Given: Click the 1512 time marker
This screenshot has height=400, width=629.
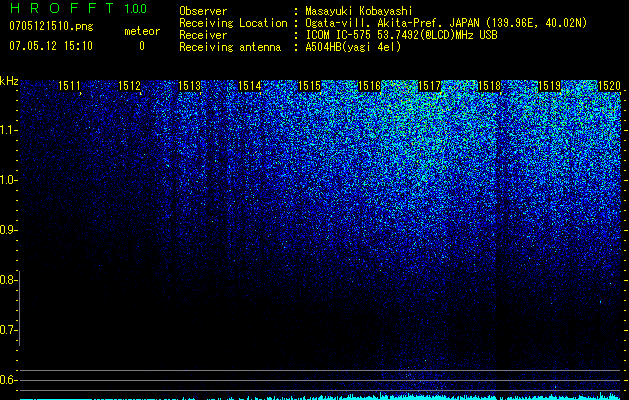Looking at the screenshot, I should [x=130, y=86].
